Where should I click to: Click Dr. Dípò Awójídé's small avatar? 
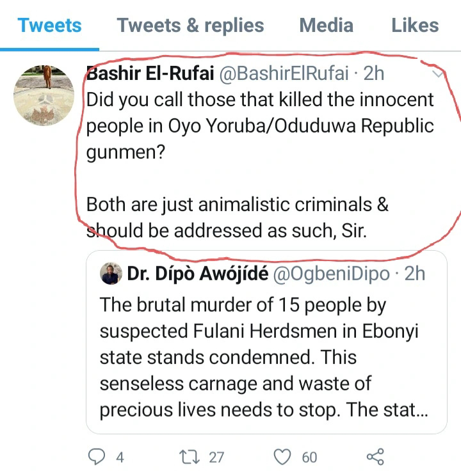pos(111,274)
